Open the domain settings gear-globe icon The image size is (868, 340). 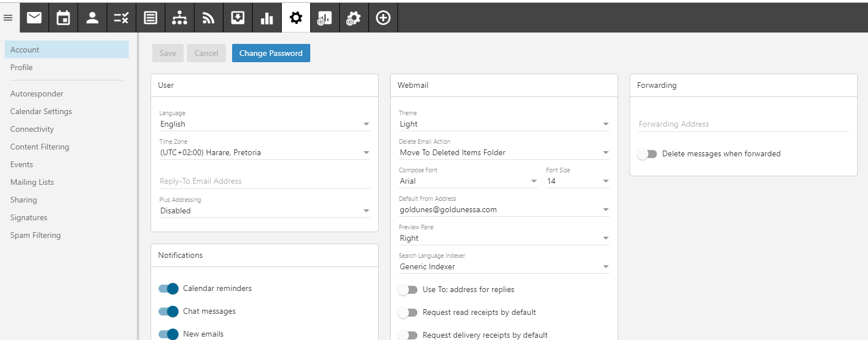(x=354, y=18)
